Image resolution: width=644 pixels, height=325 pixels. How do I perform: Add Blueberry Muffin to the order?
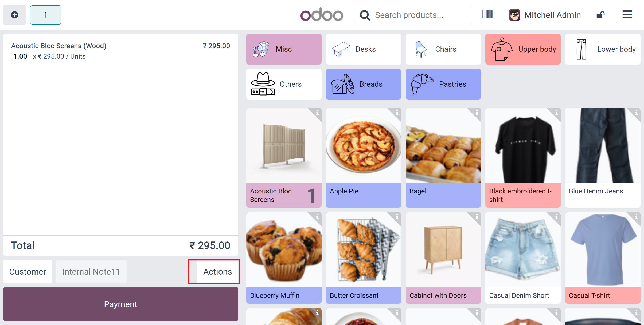pyautogui.click(x=284, y=258)
